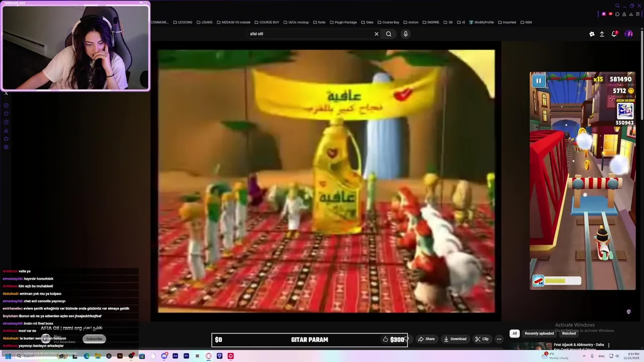Clear the YouTube search box text
The height and width of the screenshot is (362, 644).
click(x=376, y=34)
